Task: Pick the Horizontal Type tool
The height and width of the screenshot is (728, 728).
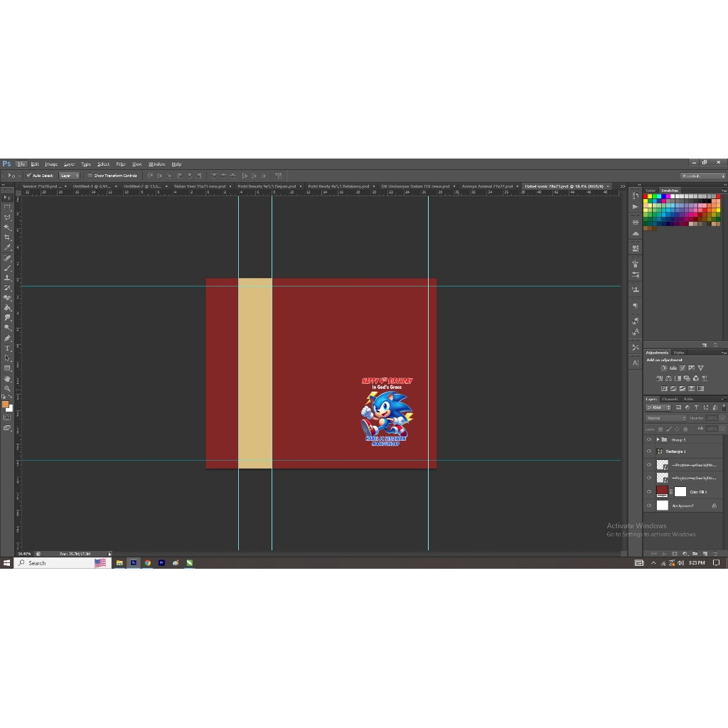Action: [x=7, y=348]
